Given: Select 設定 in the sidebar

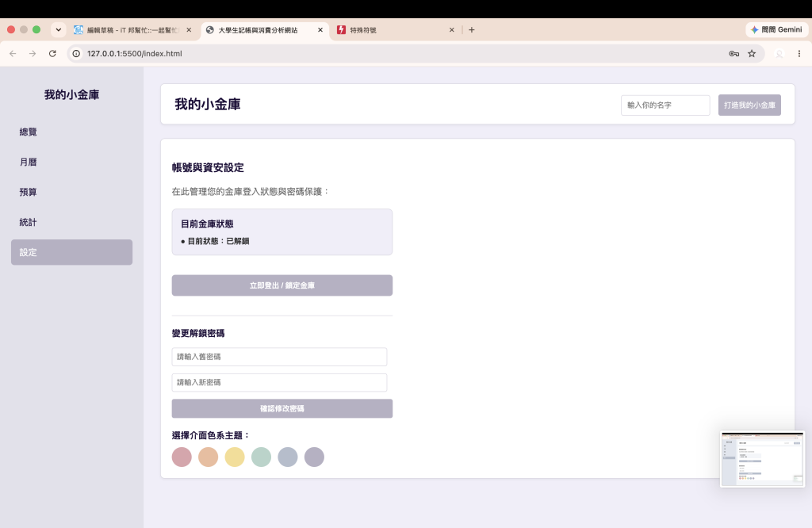Looking at the screenshot, I should click(x=71, y=252).
